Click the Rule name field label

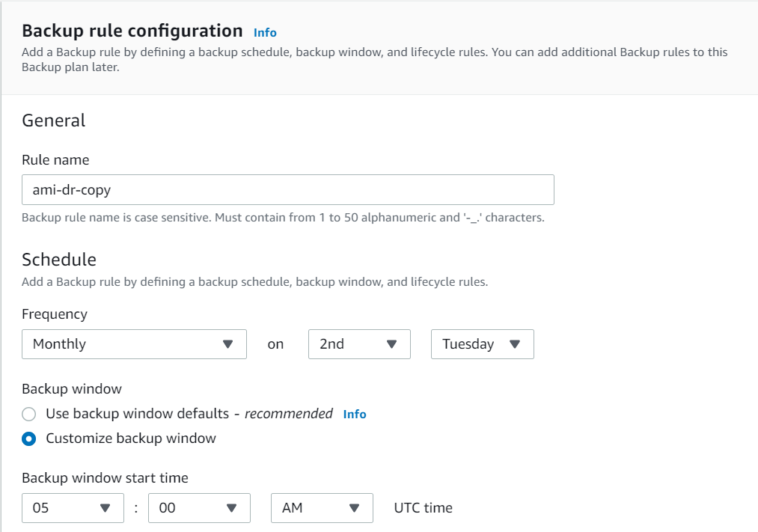[x=55, y=160]
